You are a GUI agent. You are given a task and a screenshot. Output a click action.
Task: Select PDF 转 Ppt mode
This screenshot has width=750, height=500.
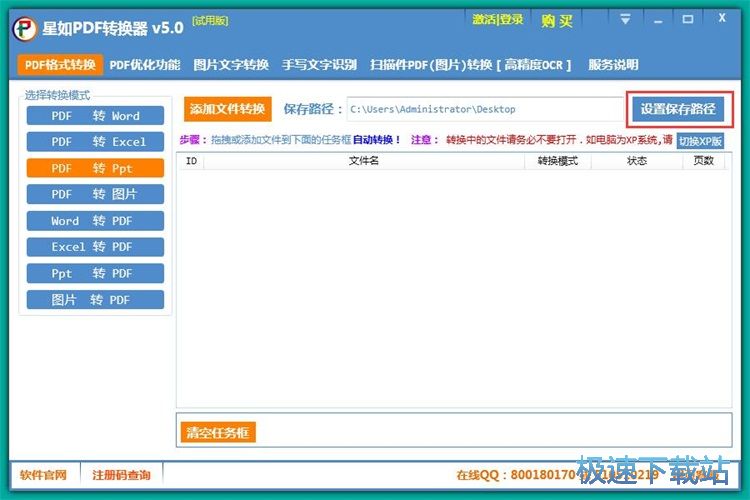(95, 168)
